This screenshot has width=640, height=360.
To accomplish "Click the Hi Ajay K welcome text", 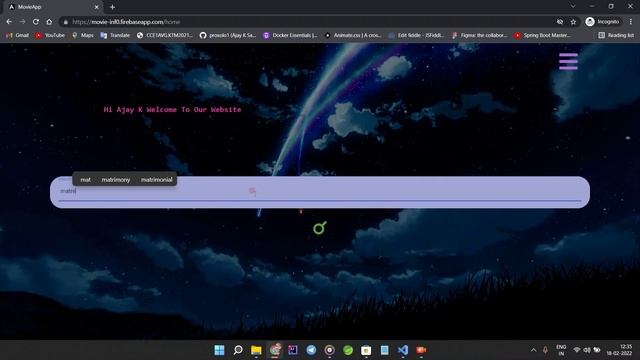I will point(172,109).
